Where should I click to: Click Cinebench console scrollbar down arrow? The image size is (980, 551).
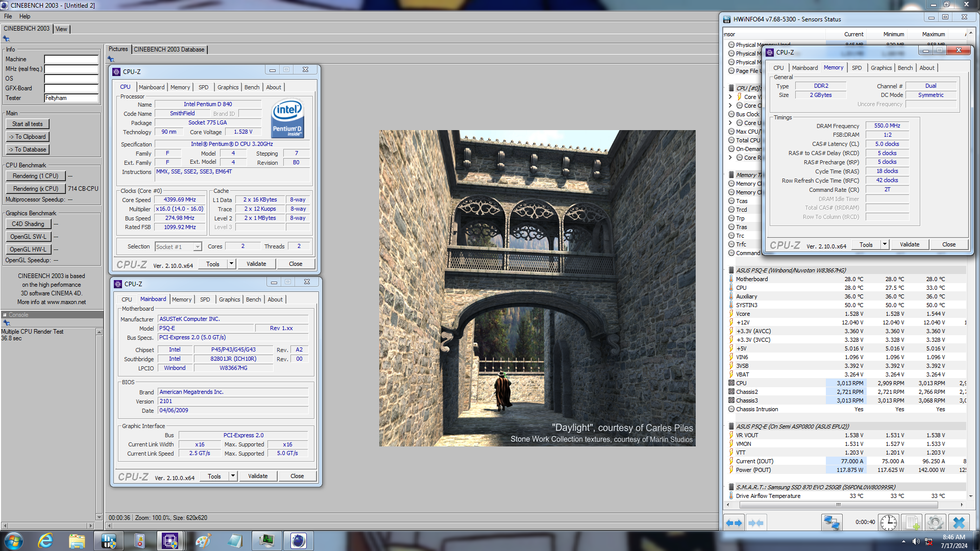tap(99, 517)
